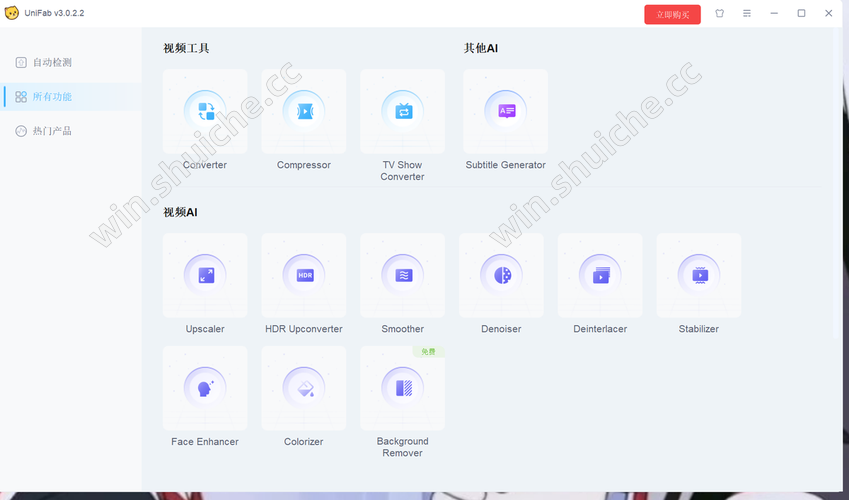Click the Upscaler label text

[205, 329]
